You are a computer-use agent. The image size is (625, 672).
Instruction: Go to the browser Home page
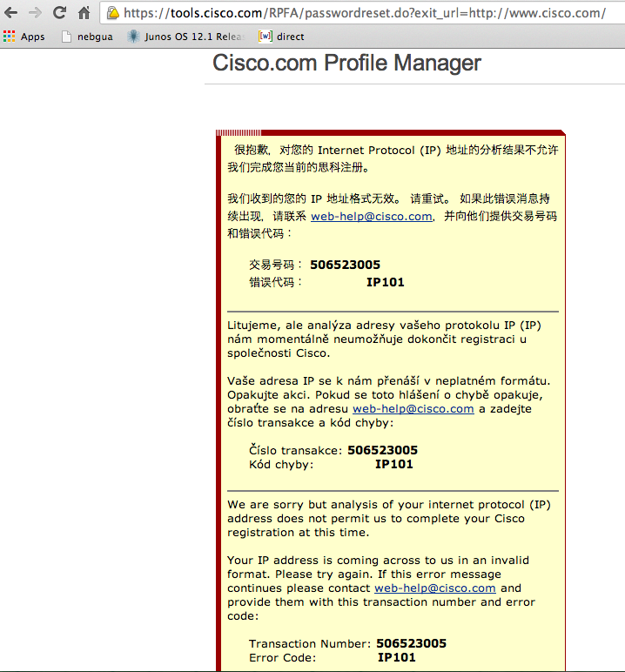pos(84,13)
